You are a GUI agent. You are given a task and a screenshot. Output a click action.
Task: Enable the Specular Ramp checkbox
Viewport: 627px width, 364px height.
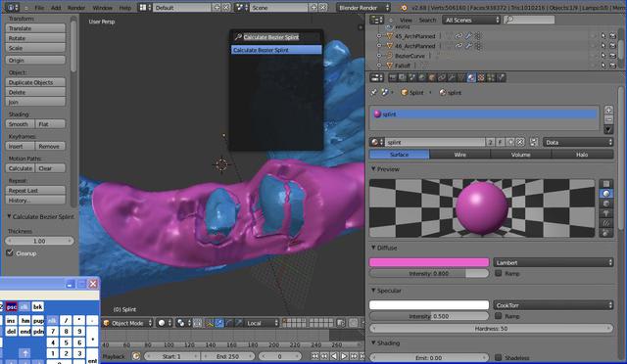(x=499, y=316)
